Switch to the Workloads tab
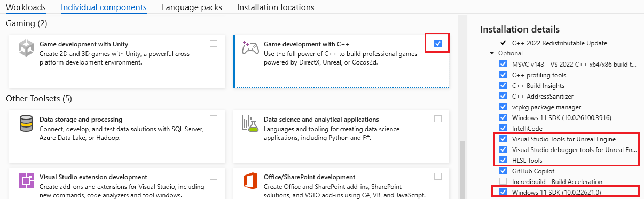 (26, 7)
